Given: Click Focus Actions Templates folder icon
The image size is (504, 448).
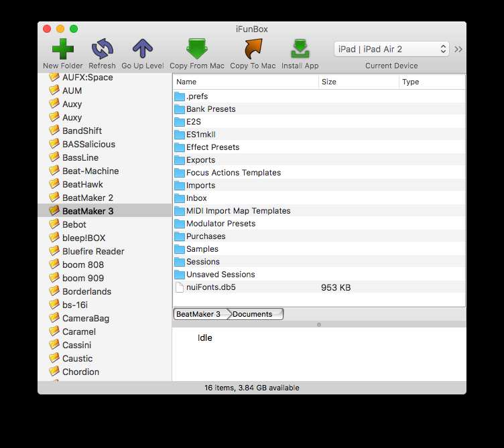Looking at the screenshot, I should coord(180,173).
